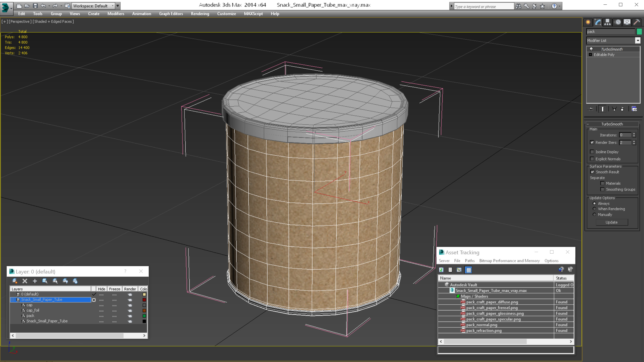
Task: Select the Manually update radio button
Action: coord(594,215)
